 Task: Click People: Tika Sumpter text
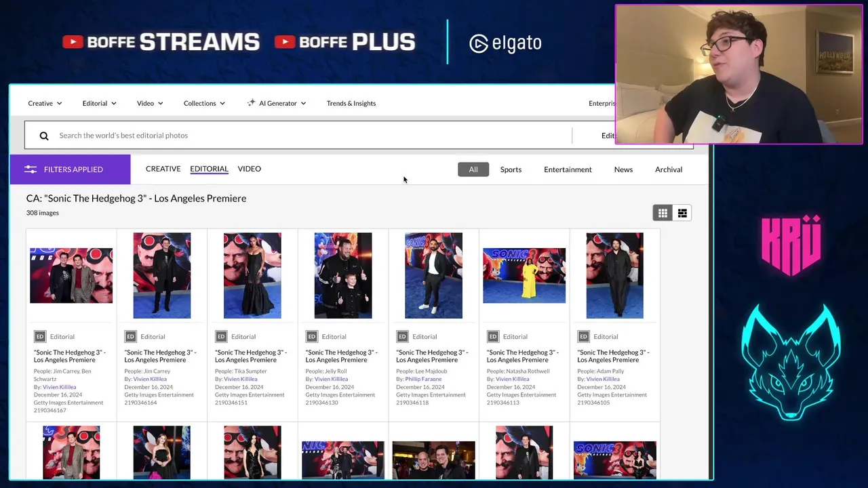tap(241, 371)
